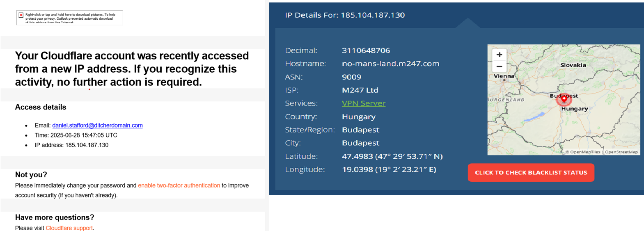Click the blue lake on the map

[534, 117]
